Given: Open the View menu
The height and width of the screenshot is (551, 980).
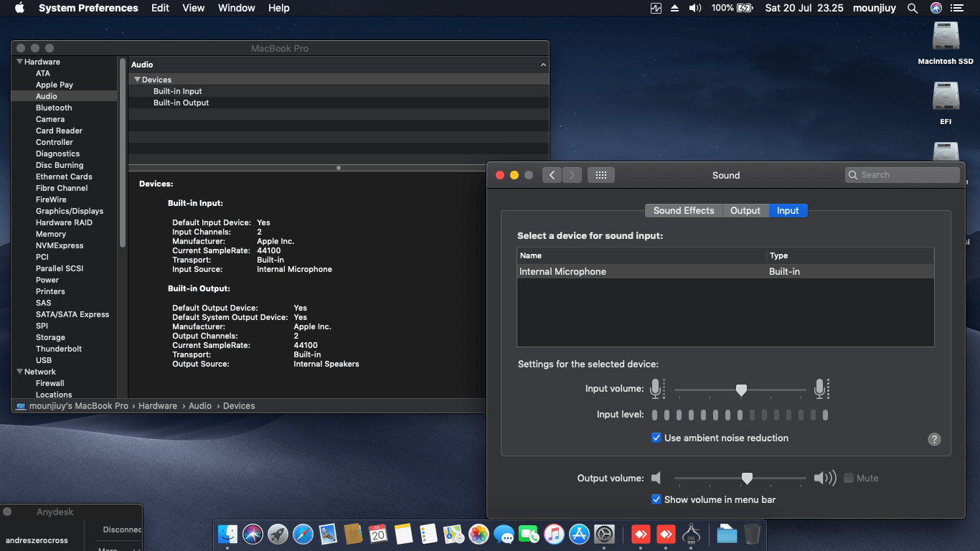Looking at the screenshot, I should click(194, 8).
